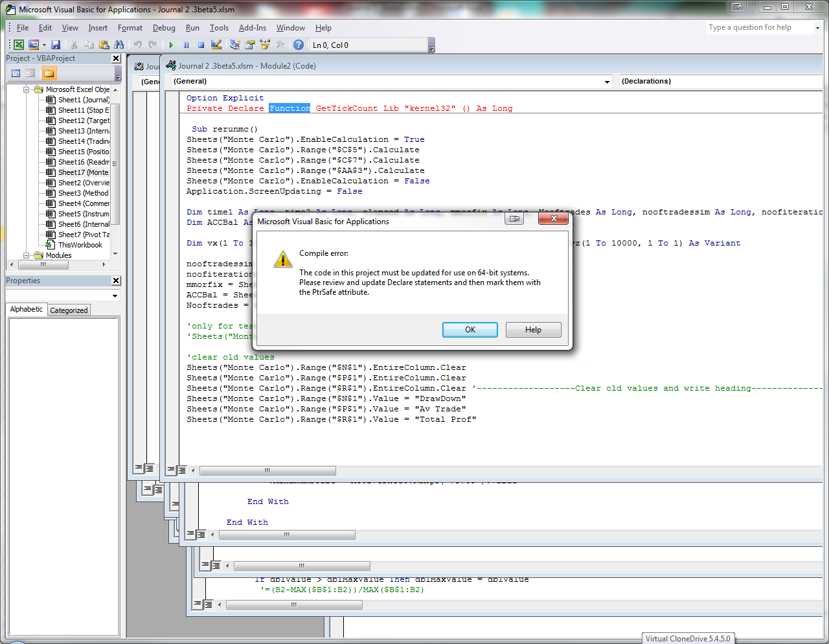
Task: Open Project Explorer via toolbar icon
Action: point(234,45)
